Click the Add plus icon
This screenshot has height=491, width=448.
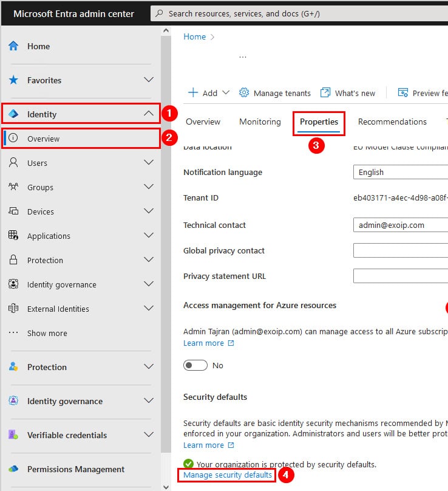192,93
